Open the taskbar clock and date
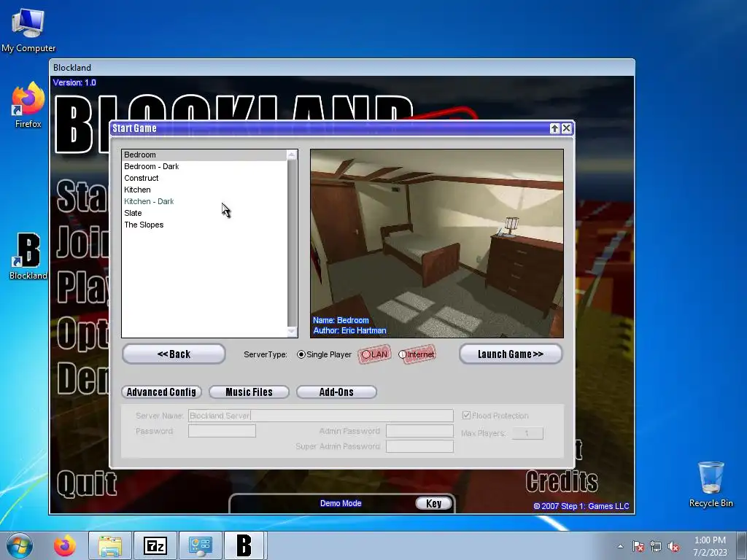Viewport: 747px width, 560px height. [710, 546]
